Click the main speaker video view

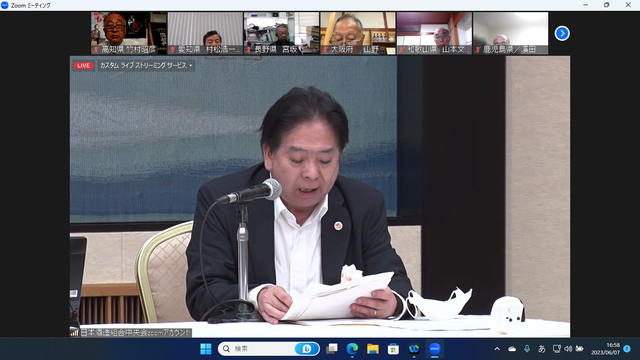[320, 196]
